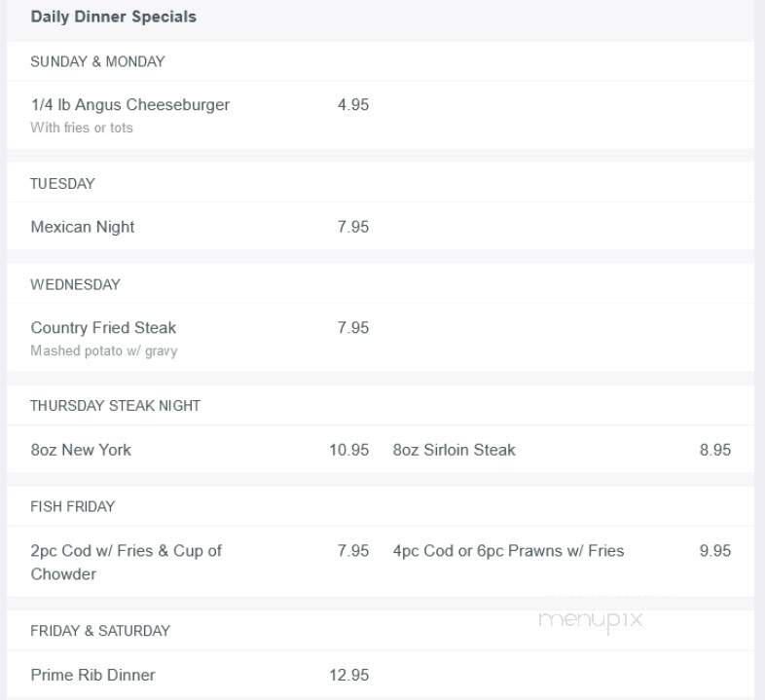This screenshot has height=700, width=765.
Task: Click the 4pc Cod or 6pc Prawns item
Action: [x=508, y=551]
